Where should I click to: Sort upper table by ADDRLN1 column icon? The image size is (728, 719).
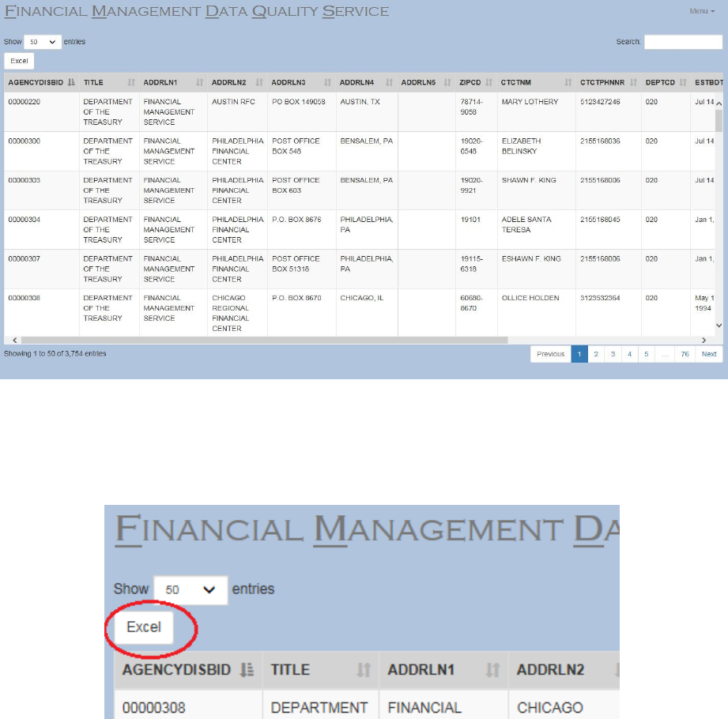pyautogui.click(x=200, y=82)
